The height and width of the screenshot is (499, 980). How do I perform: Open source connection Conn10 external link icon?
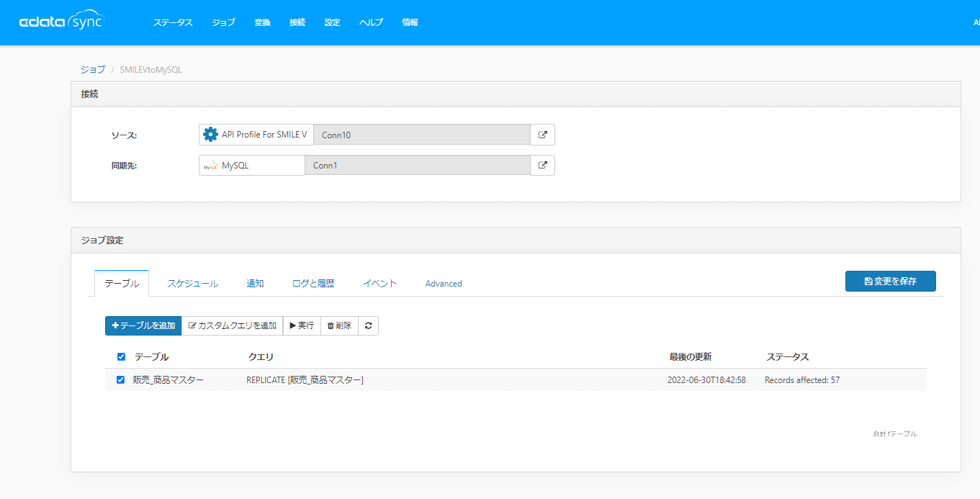[542, 135]
